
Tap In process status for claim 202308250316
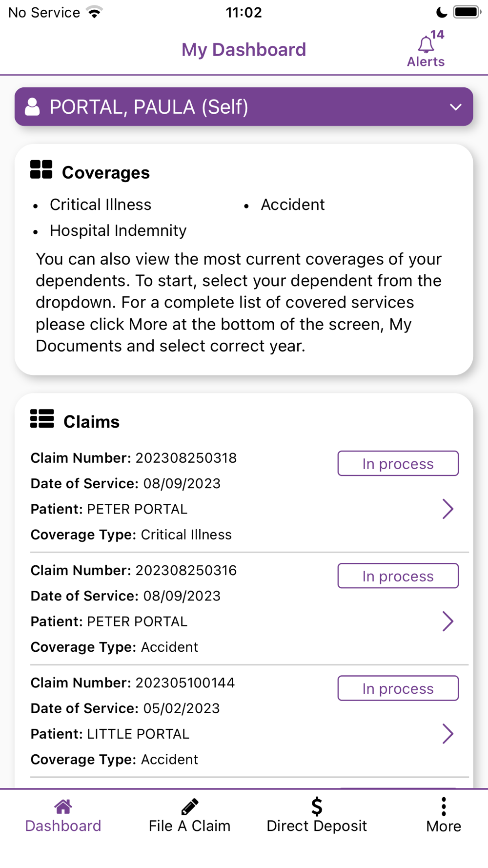coord(398,576)
